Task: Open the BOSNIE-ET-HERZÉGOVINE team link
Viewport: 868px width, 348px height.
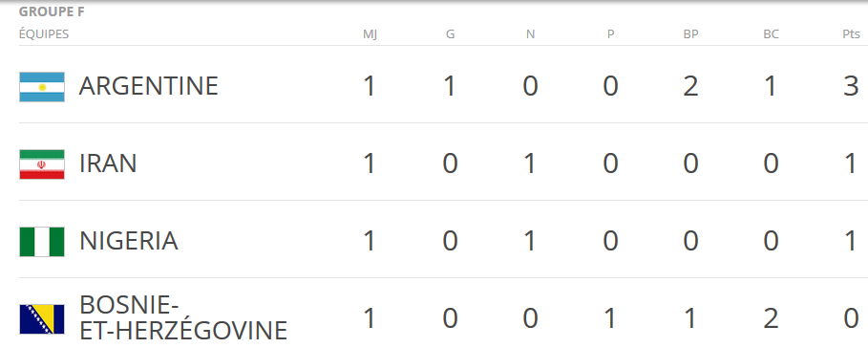Action: [183, 318]
